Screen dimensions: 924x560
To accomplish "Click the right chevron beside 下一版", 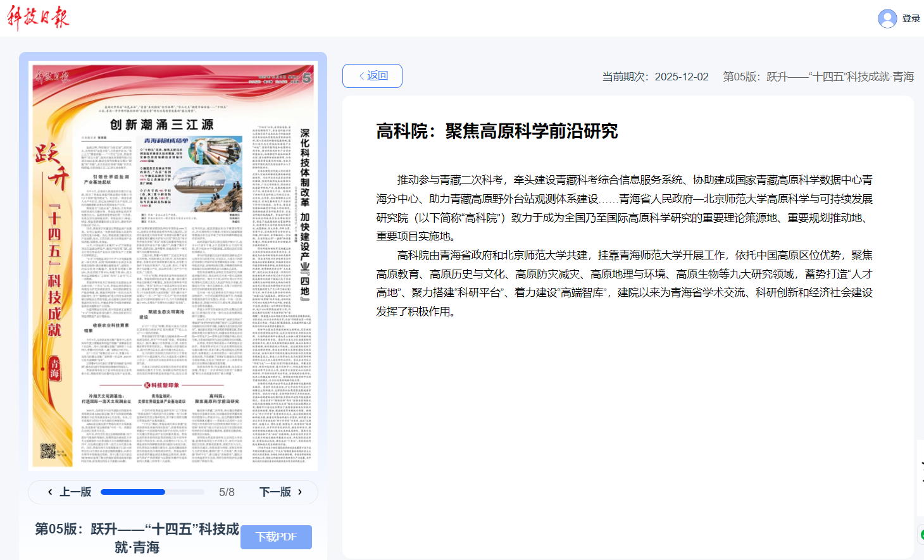I will tap(300, 492).
